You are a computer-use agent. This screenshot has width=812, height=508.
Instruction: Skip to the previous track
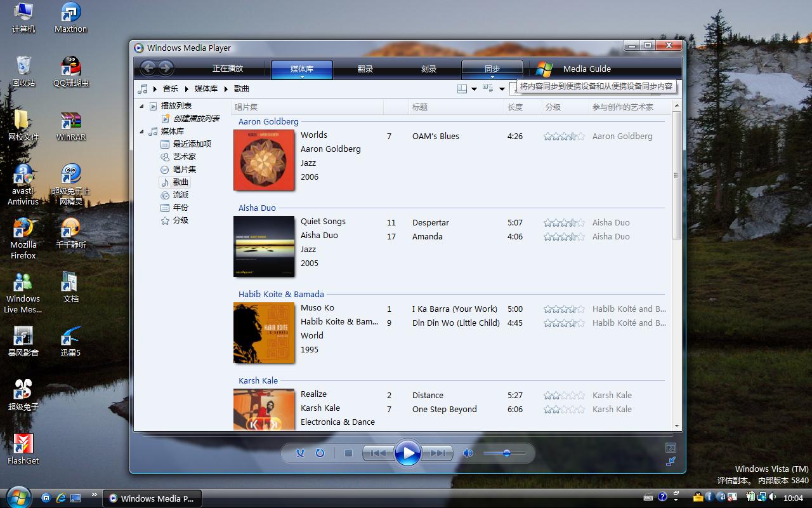pyautogui.click(x=378, y=453)
